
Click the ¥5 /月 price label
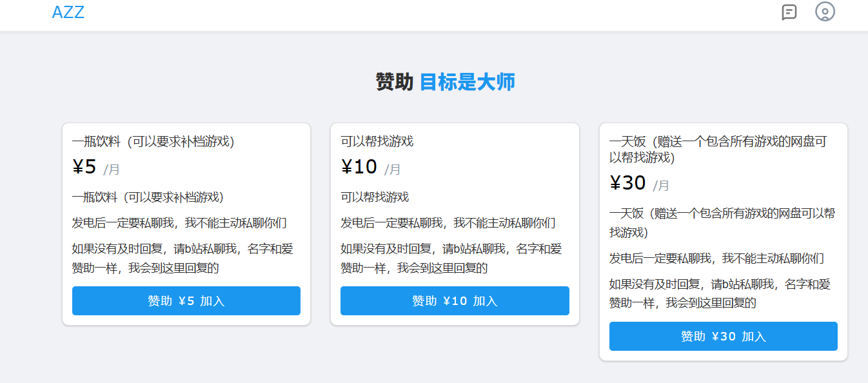coord(95,168)
